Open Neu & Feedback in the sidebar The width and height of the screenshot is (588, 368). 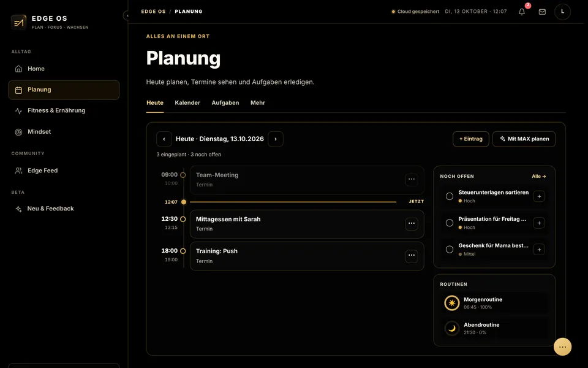point(64,209)
